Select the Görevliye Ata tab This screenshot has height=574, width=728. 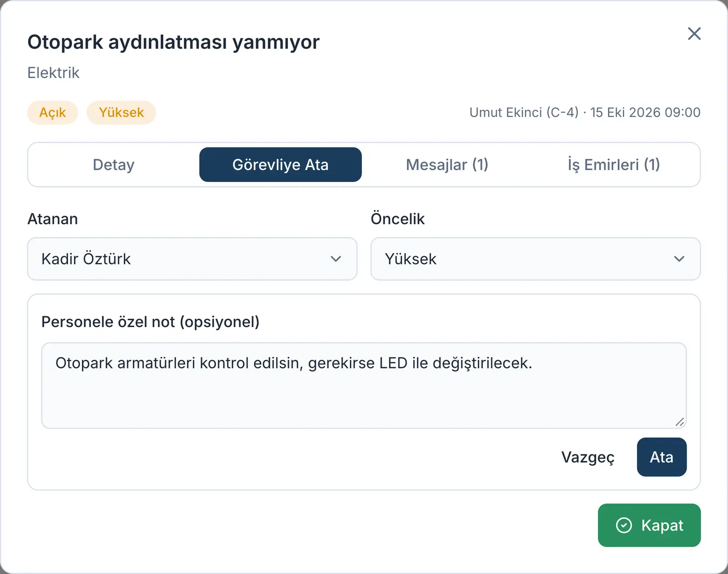pos(280,165)
